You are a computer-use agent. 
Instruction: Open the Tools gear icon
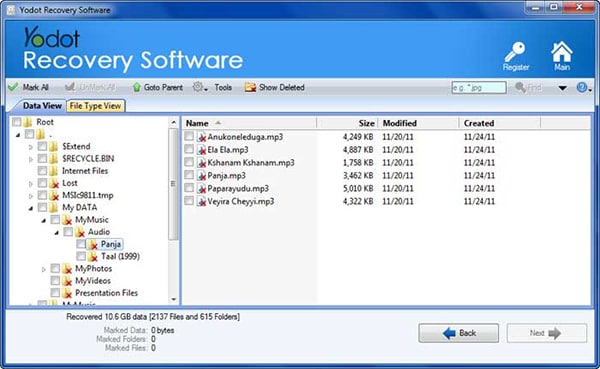pyautogui.click(x=197, y=87)
